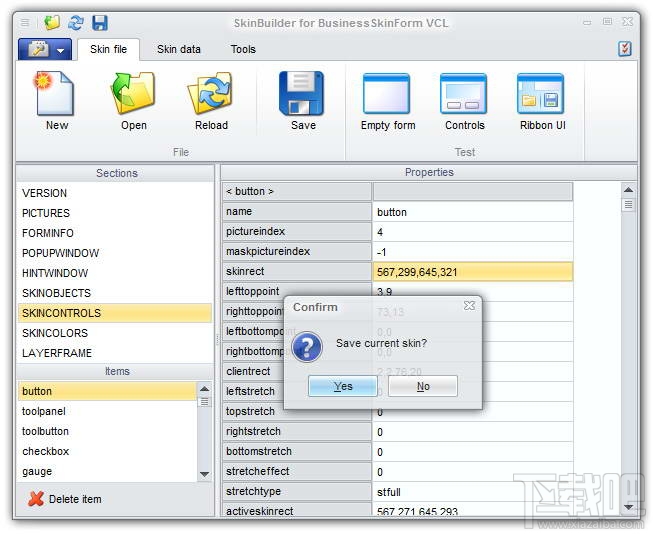Select the checkbox item in Items list
Viewport: 653px width, 534px height.
click(107, 452)
